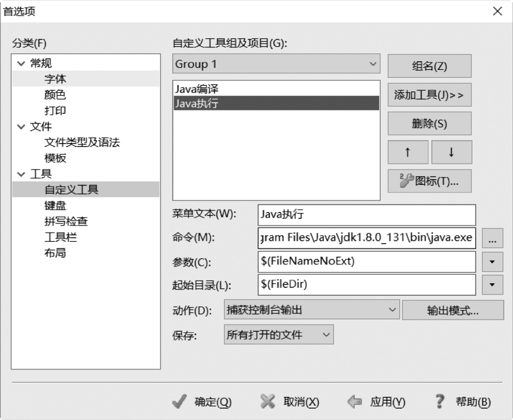Image resolution: width=513 pixels, height=420 pixels.
Task: Open the Group 1 tool group dropdown
Action: [x=276, y=64]
